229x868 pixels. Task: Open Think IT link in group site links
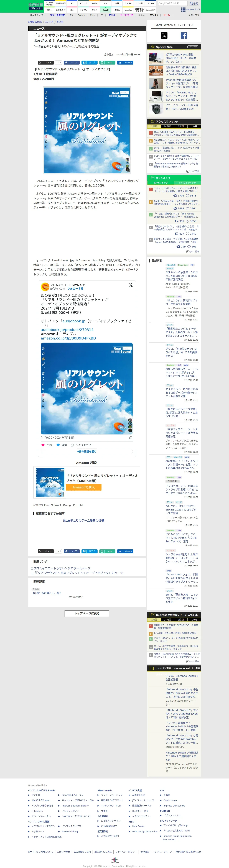[36, 795]
